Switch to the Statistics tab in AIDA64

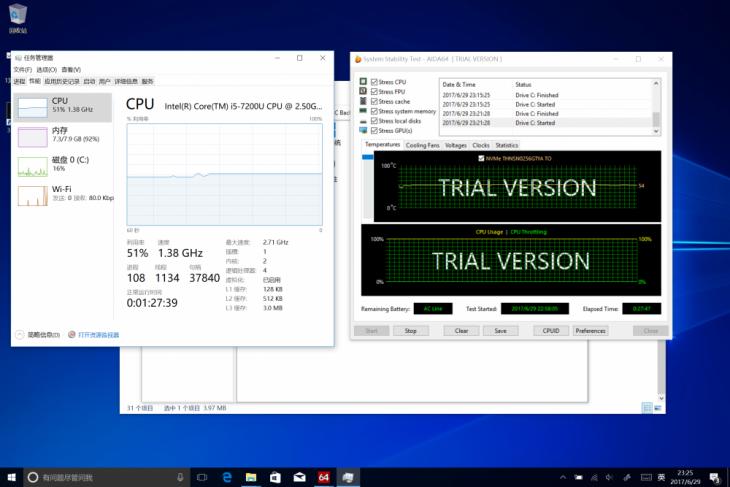click(507, 145)
